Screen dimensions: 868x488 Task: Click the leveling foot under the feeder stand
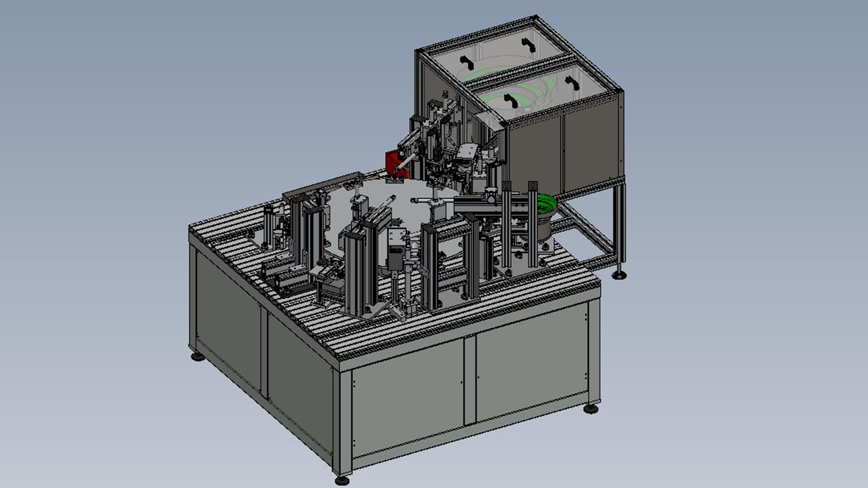click(620, 274)
